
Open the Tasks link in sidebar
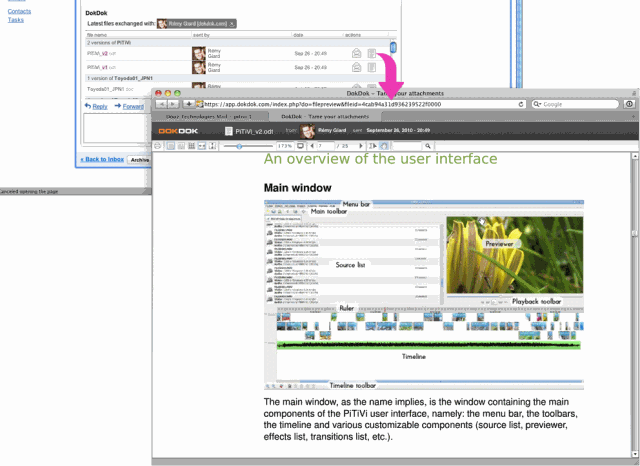(x=15, y=19)
